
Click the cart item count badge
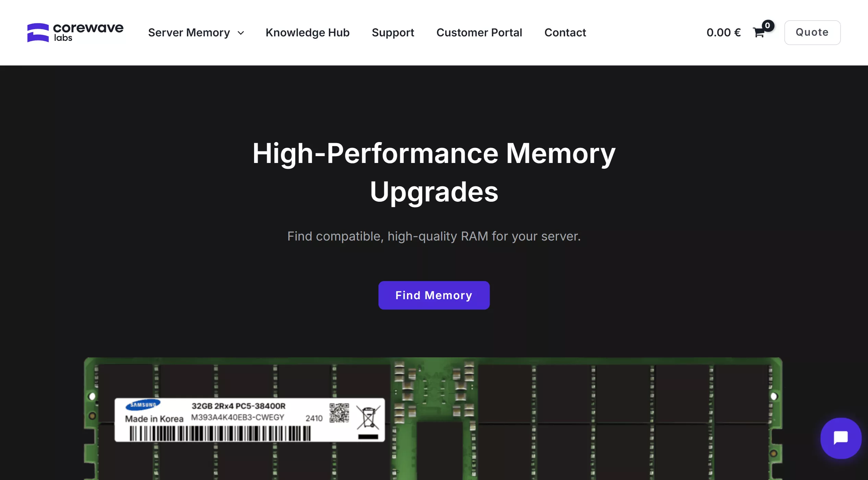click(x=768, y=25)
